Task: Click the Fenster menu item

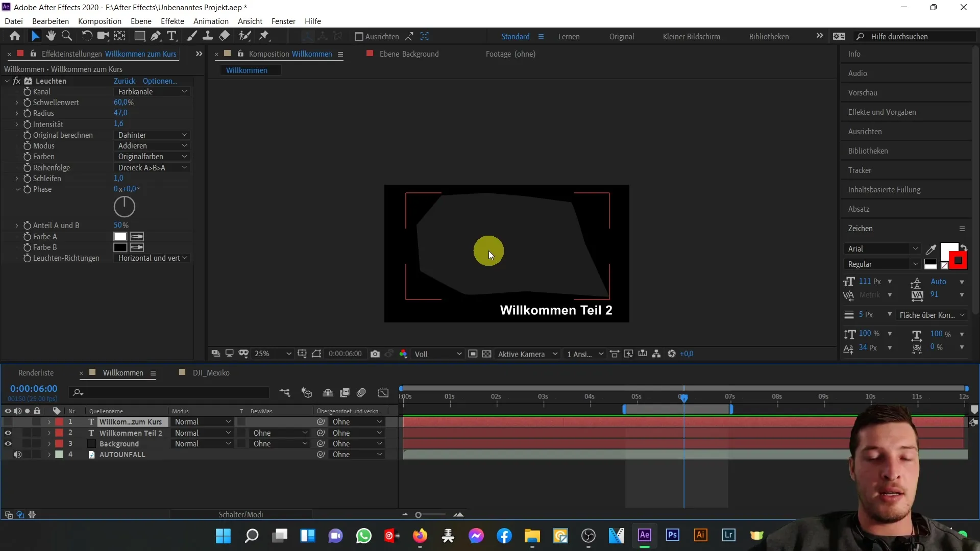Action: point(283,21)
